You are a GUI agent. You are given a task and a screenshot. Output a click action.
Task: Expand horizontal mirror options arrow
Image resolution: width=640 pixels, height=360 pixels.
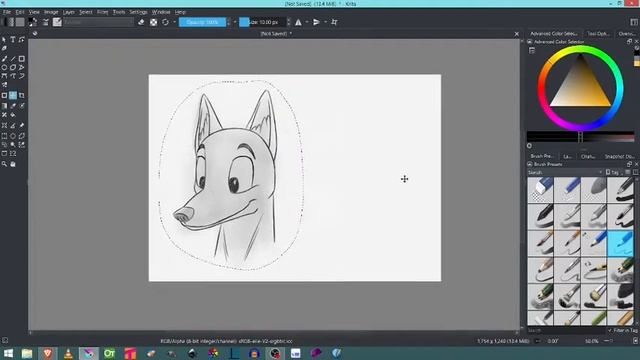(x=307, y=22)
